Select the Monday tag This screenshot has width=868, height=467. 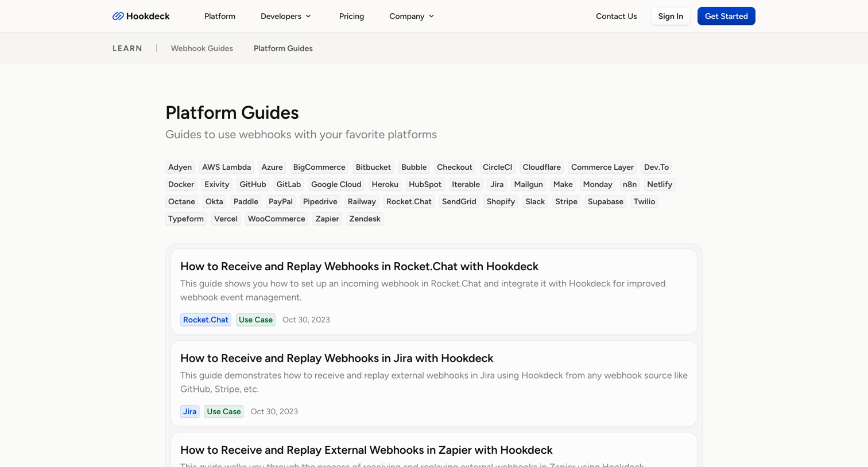(598, 184)
